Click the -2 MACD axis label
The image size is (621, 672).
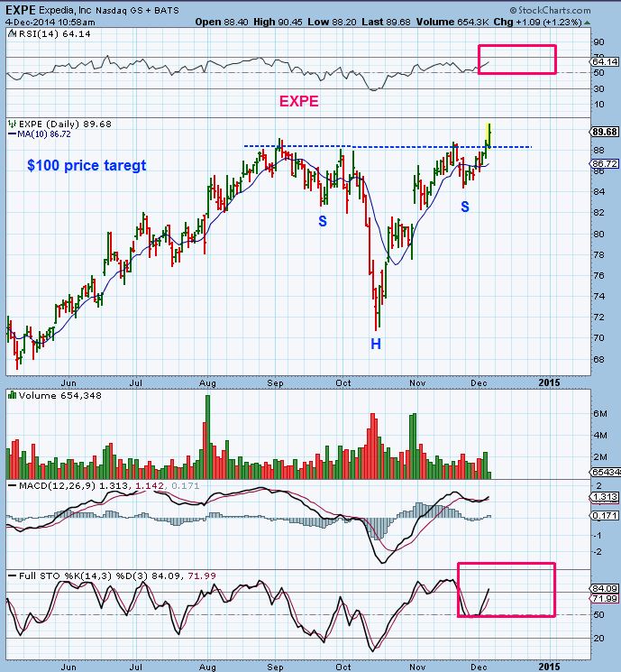(598, 551)
